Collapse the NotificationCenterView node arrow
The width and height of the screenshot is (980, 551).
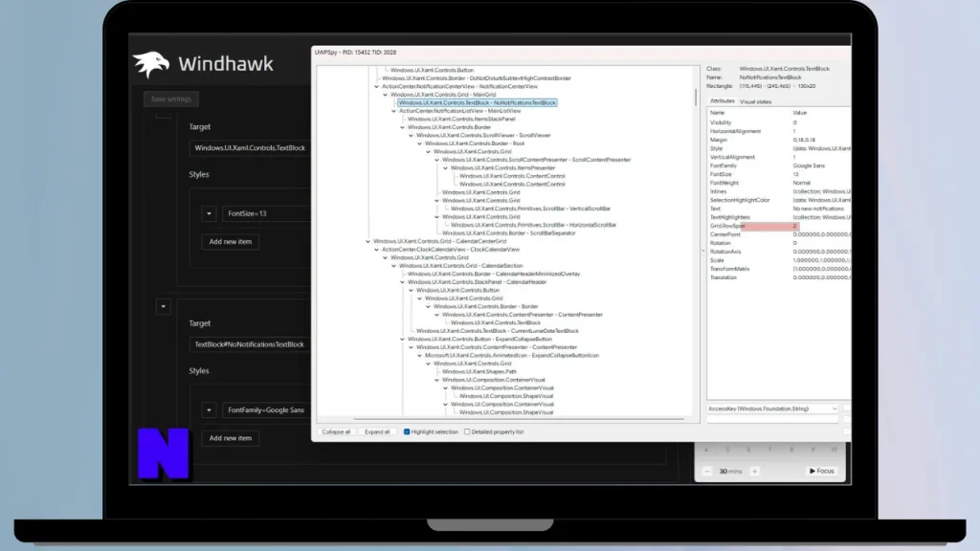(x=377, y=87)
